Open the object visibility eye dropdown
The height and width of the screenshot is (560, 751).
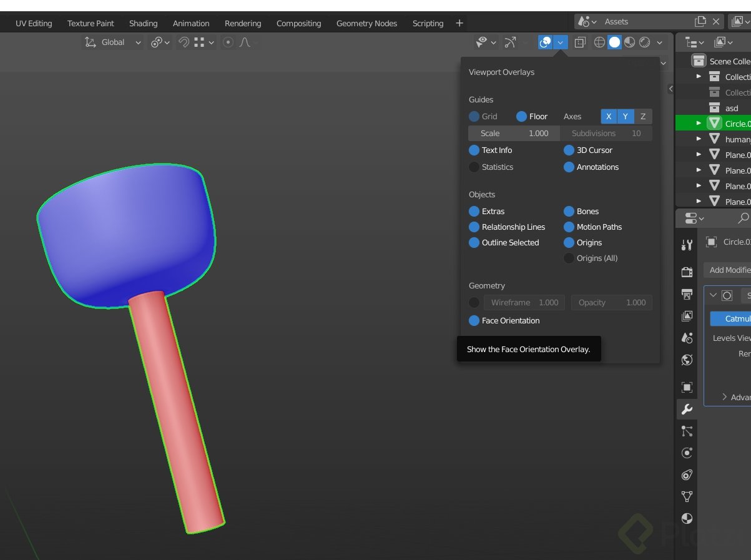click(x=486, y=42)
